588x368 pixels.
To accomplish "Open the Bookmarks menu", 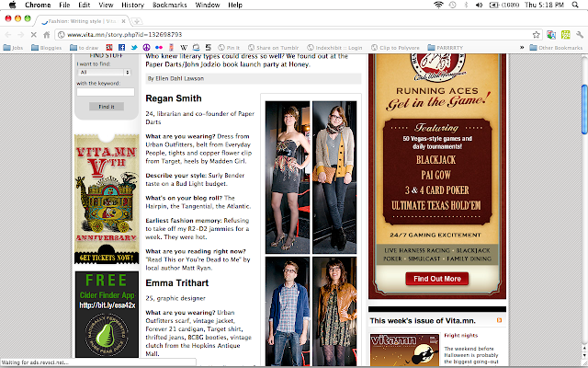I will pos(169,5).
